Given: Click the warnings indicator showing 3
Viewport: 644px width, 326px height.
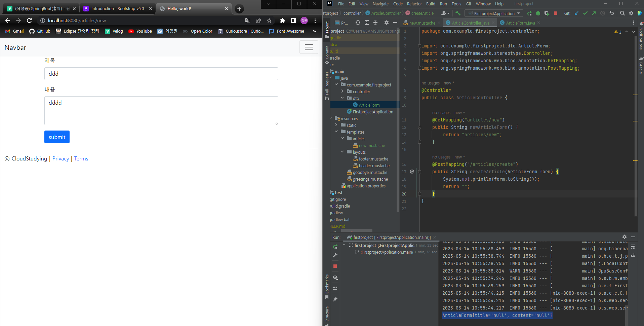Looking at the screenshot, I should (x=618, y=32).
